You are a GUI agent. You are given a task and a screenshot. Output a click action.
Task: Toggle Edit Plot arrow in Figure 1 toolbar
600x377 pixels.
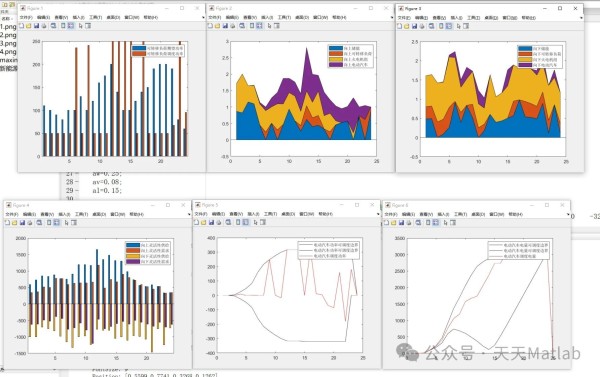coord(80,26)
